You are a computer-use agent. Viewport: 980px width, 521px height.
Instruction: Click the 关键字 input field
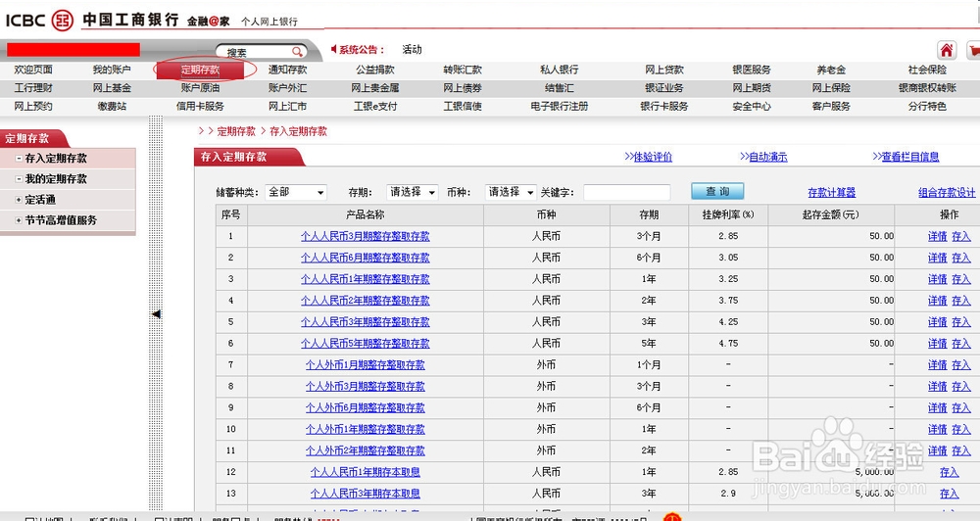pos(627,192)
